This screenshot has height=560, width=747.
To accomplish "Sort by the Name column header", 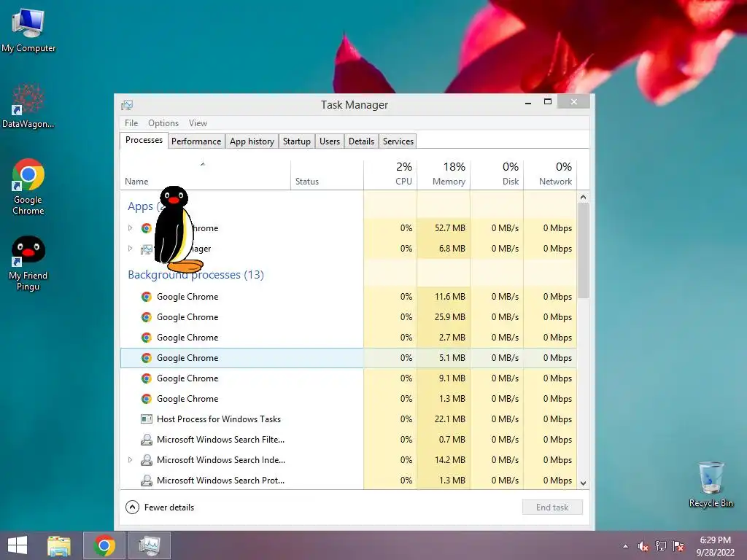I will click(x=205, y=175).
